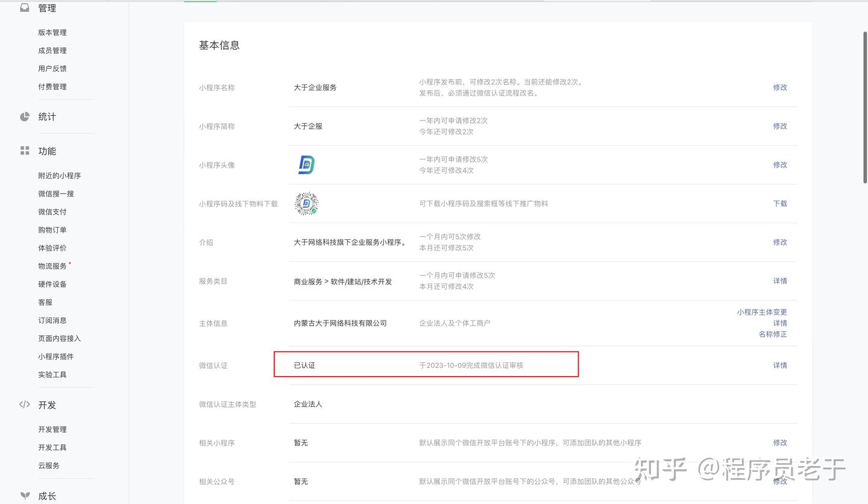Click 修改 for 相关小程序 row
The width and height of the screenshot is (868, 504).
tap(780, 443)
